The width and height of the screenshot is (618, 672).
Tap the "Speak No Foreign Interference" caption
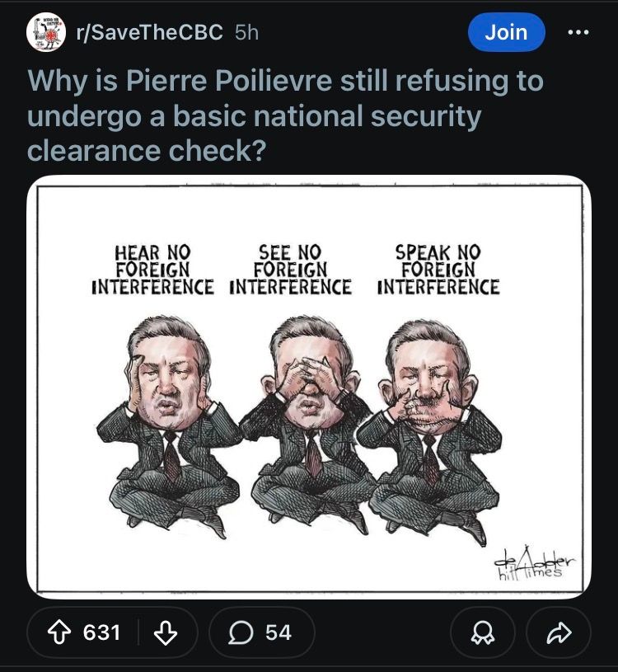[438, 270]
